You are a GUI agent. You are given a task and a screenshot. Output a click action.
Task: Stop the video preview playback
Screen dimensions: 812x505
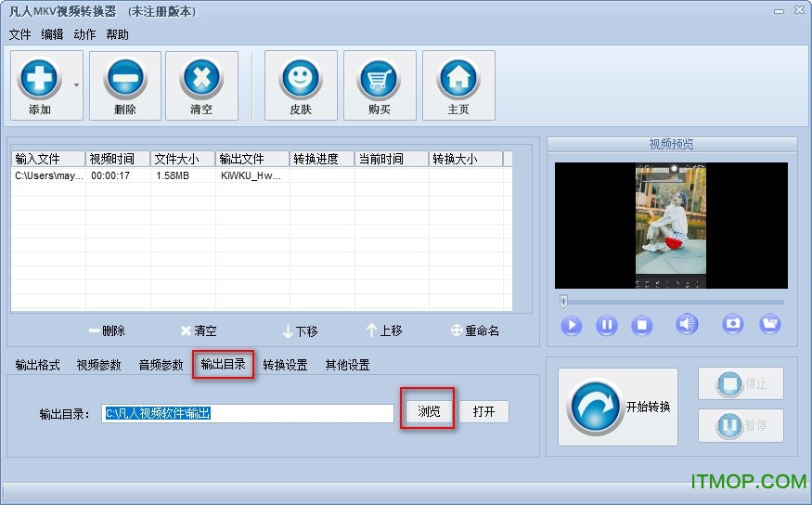click(x=641, y=325)
